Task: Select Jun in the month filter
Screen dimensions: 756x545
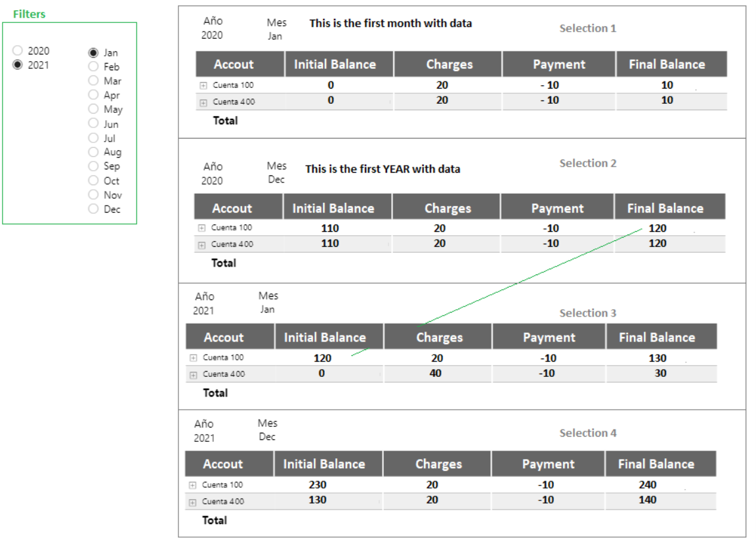Action: pos(94,123)
